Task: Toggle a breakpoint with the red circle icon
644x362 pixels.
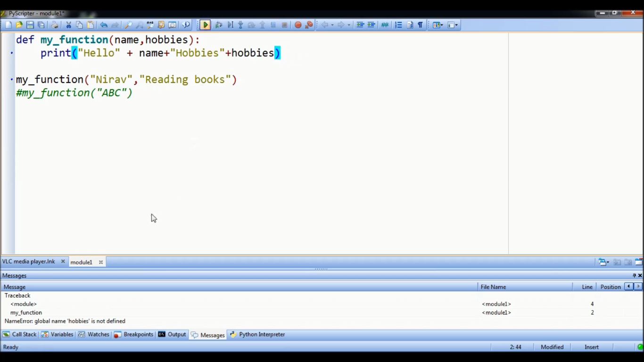Action: 297,25
